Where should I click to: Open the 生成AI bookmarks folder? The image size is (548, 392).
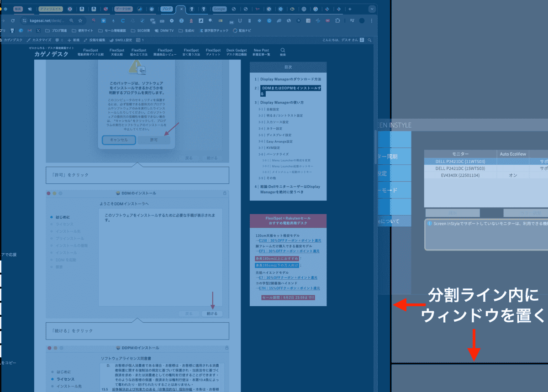click(x=186, y=31)
